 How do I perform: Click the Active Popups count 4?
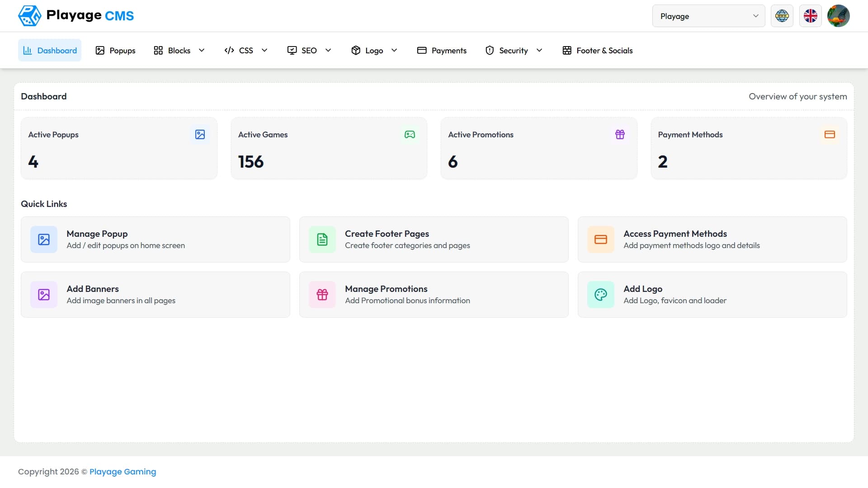33,162
